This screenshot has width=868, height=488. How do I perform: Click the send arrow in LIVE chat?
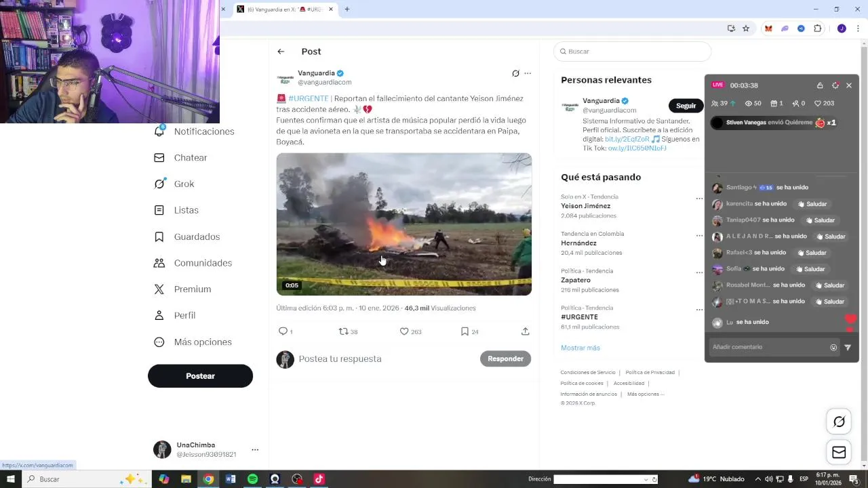pos(848,348)
